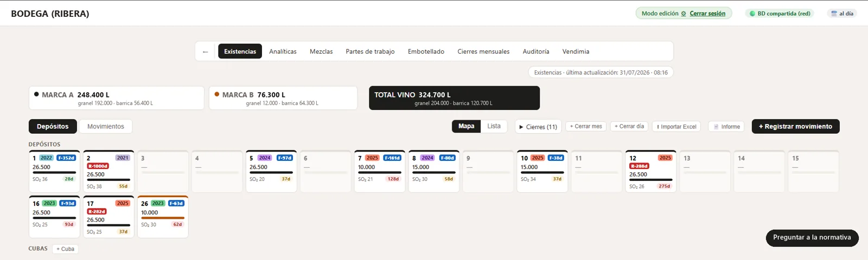Click the gear icon beside Modo edición
868x260 pixels.
[684, 14]
